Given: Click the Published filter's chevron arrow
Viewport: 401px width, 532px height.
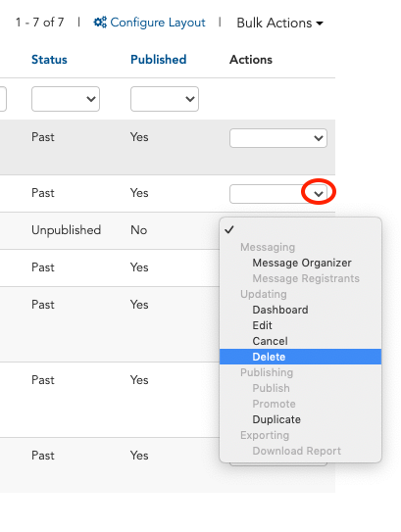Looking at the screenshot, I should tap(190, 99).
